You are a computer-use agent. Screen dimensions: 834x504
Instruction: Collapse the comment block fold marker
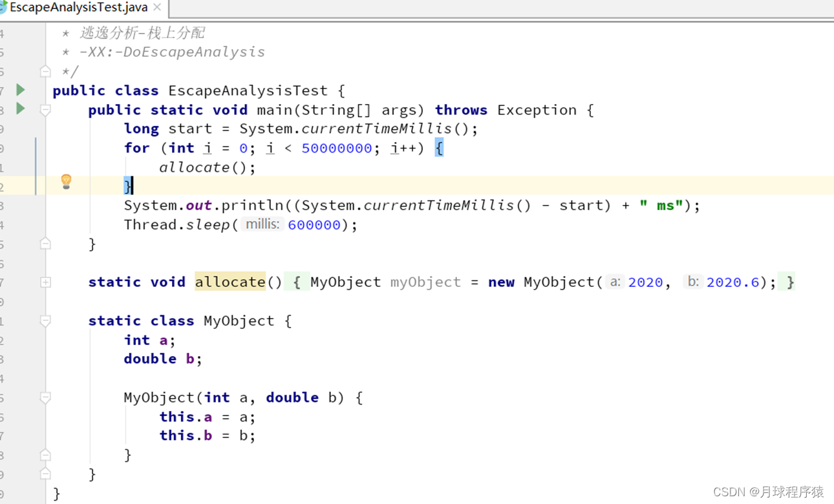tap(45, 71)
